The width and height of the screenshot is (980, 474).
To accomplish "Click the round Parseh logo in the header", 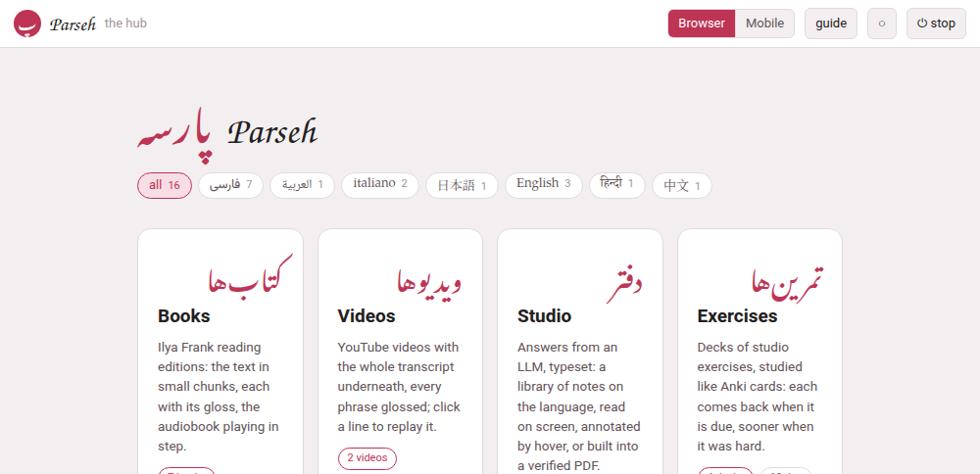I will click(x=26, y=24).
